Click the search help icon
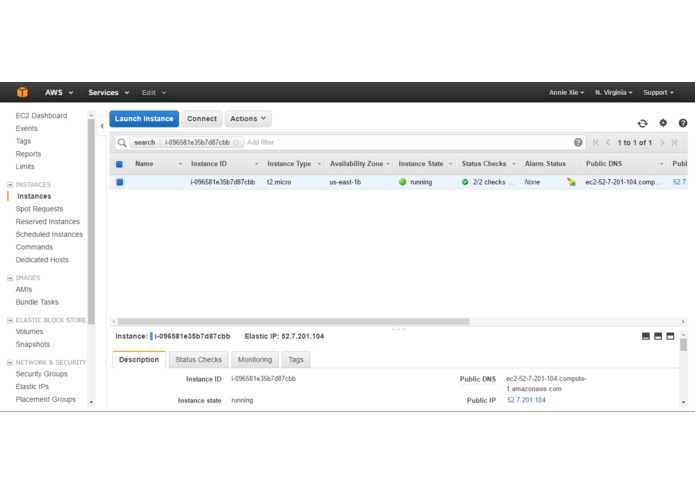Image resolution: width=695 pixels, height=494 pixels. tap(578, 142)
